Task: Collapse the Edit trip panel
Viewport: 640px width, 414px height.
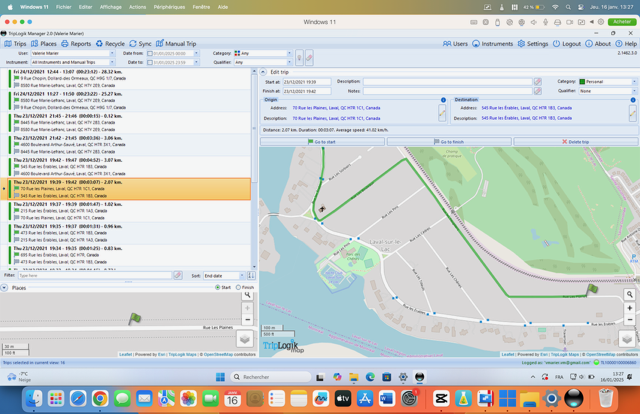Action: click(263, 72)
